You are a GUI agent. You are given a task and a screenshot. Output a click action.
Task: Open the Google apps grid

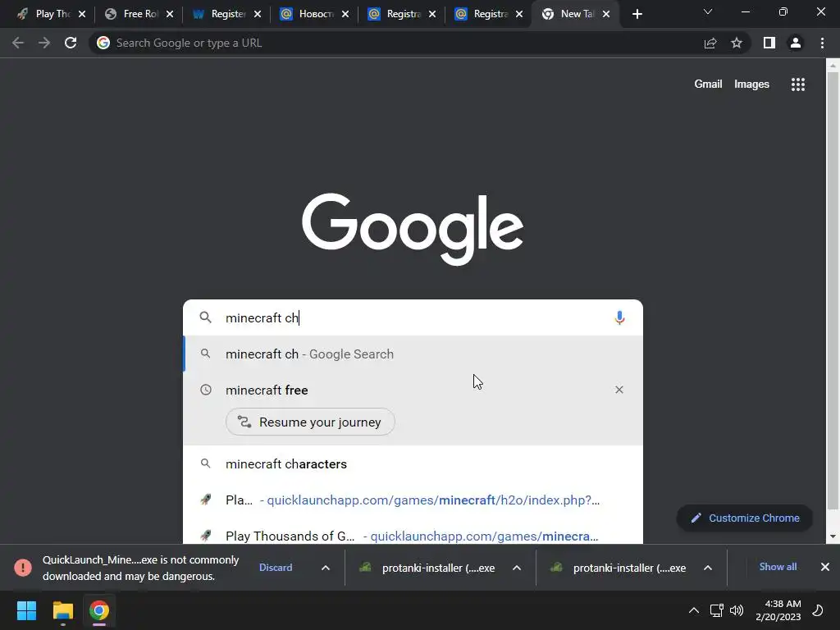[797, 84]
